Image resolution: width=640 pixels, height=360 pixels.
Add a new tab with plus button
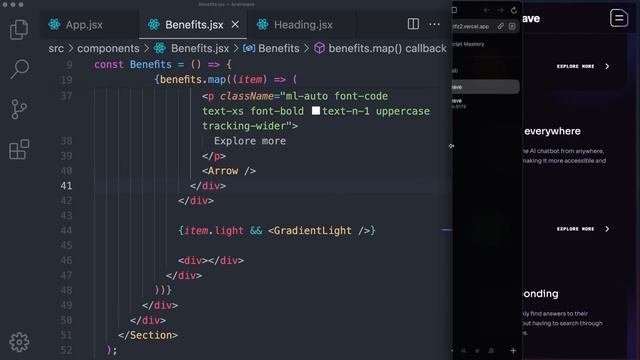[x=513, y=350]
